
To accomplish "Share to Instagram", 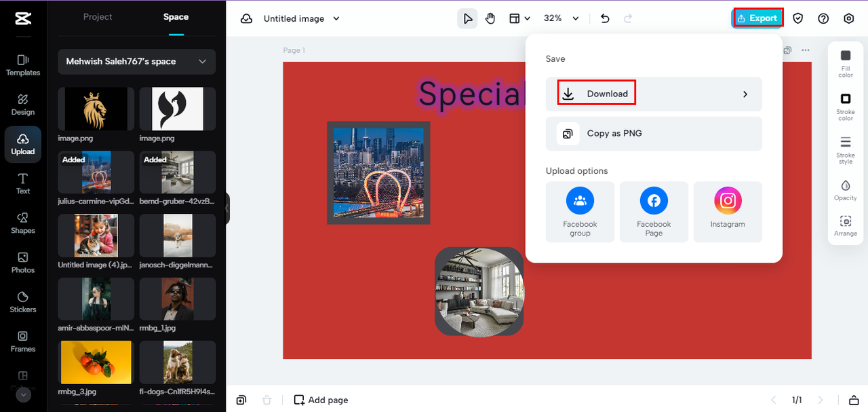I will coord(728,212).
